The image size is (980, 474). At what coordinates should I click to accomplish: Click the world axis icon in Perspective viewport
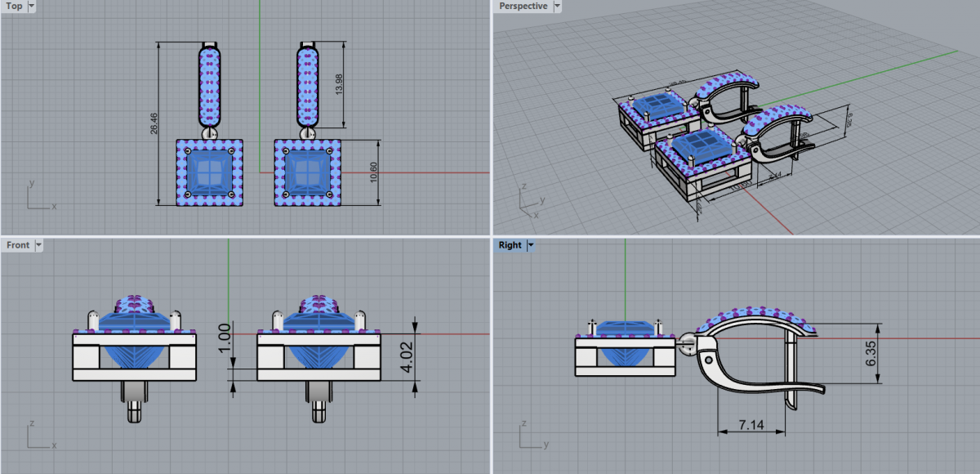531,199
